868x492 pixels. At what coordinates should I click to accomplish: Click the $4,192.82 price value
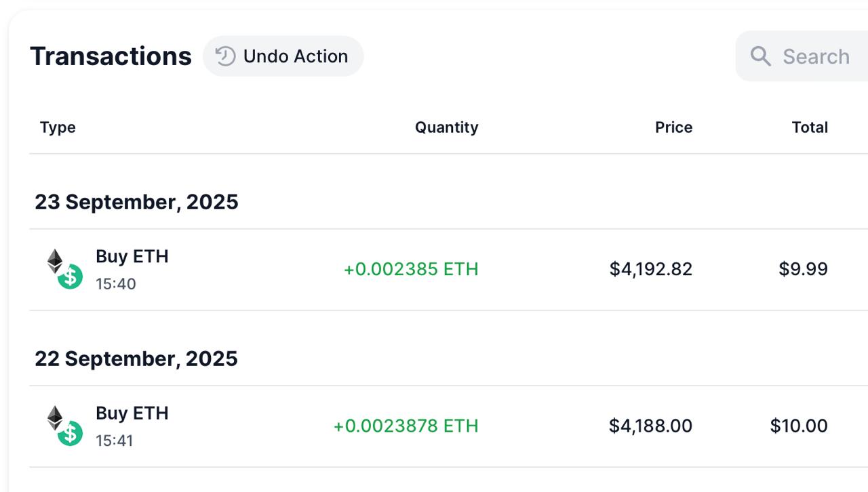pyautogui.click(x=651, y=269)
